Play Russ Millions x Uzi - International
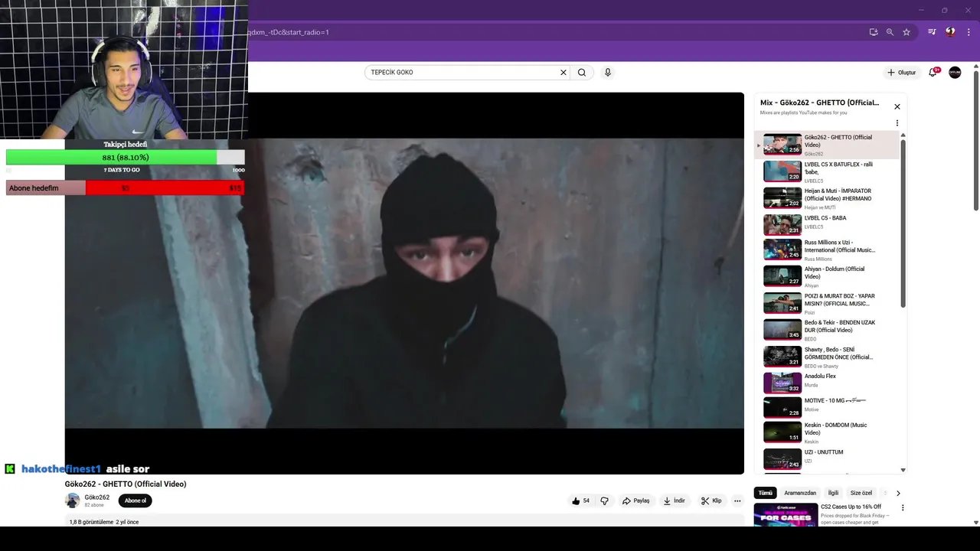Viewport: 980px width, 551px height. pyautogui.click(x=827, y=249)
